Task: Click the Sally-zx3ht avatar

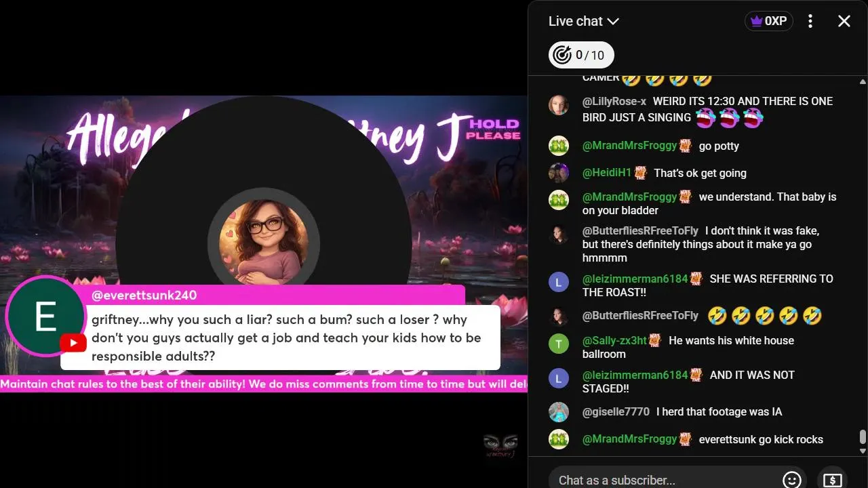Action: click(558, 344)
